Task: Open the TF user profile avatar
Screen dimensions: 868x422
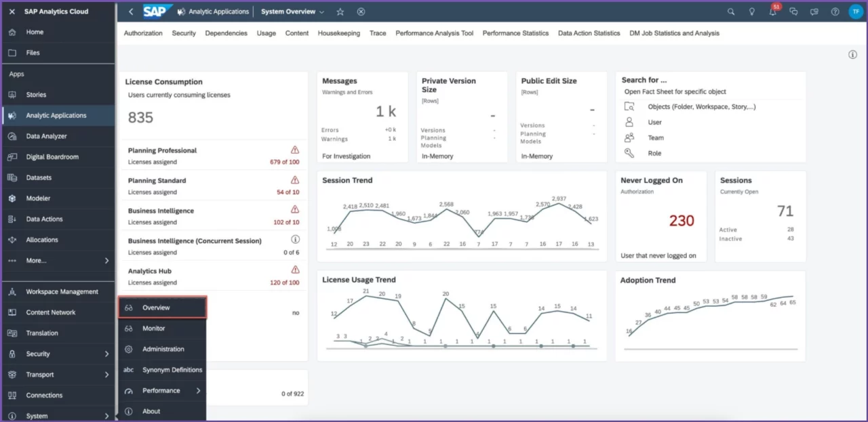Action: (x=855, y=12)
